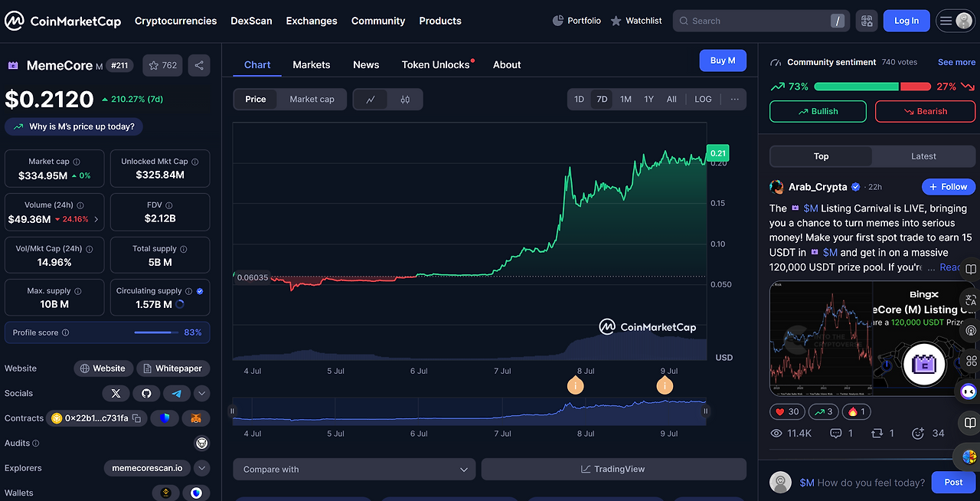Set chart range to 1M
Viewport: 980px width, 501px height.
(x=626, y=99)
